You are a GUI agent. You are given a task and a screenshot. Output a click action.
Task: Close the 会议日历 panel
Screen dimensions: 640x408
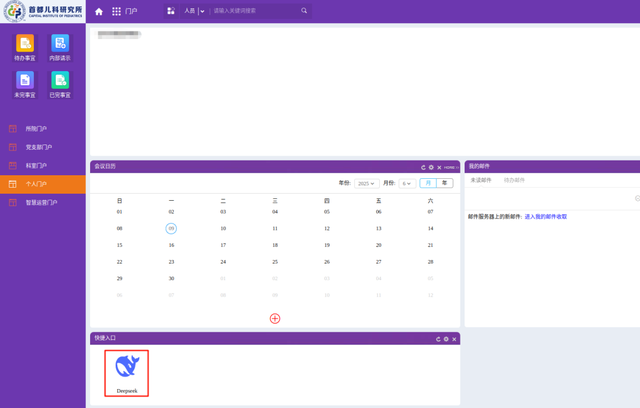[x=439, y=167]
